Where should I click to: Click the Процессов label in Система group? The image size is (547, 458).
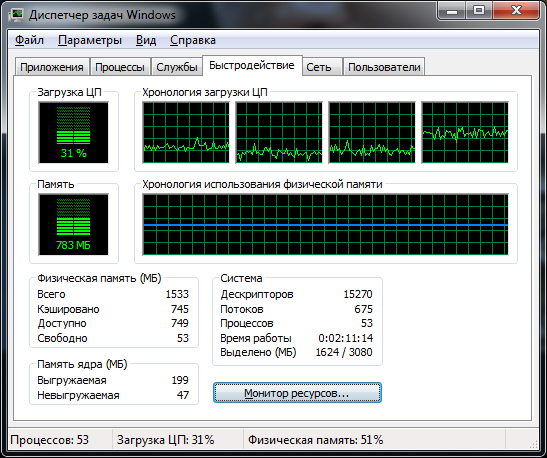click(247, 323)
